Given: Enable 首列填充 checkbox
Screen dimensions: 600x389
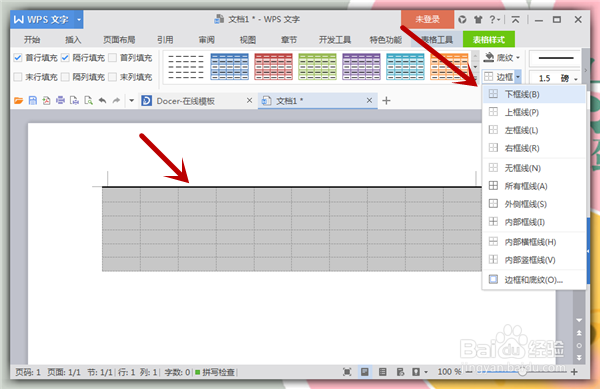Looking at the screenshot, I should [112, 58].
